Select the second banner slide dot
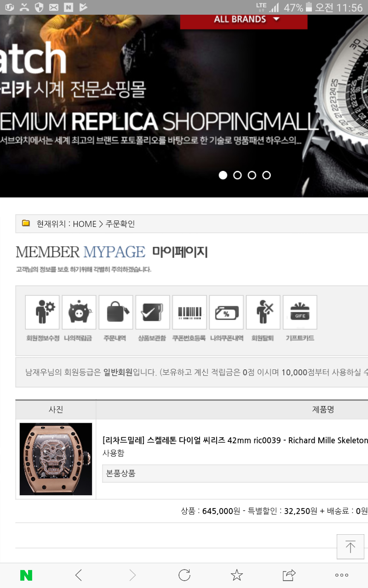Image resolution: width=368 pixels, height=588 pixels. tap(237, 175)
